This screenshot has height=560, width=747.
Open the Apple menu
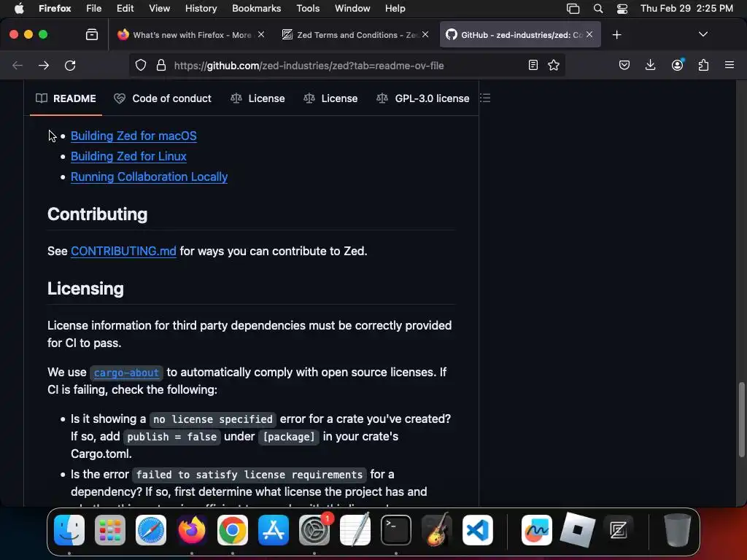19,9
